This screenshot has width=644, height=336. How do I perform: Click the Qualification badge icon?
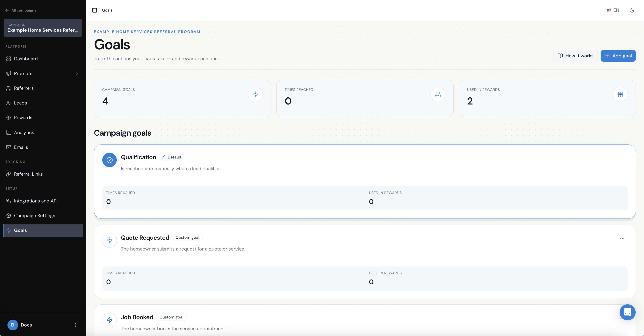(x=109, y=160)
